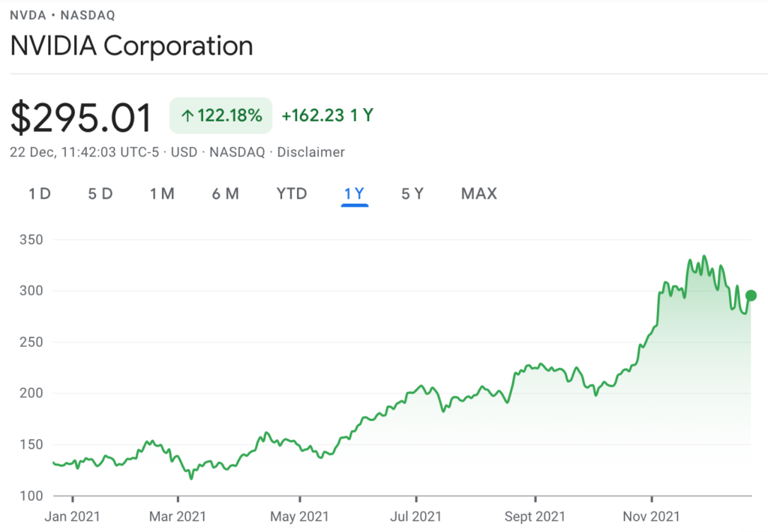Show the MAX history tab
The height and width of the screenshot is (532, 768).
[x=479, y=194]
